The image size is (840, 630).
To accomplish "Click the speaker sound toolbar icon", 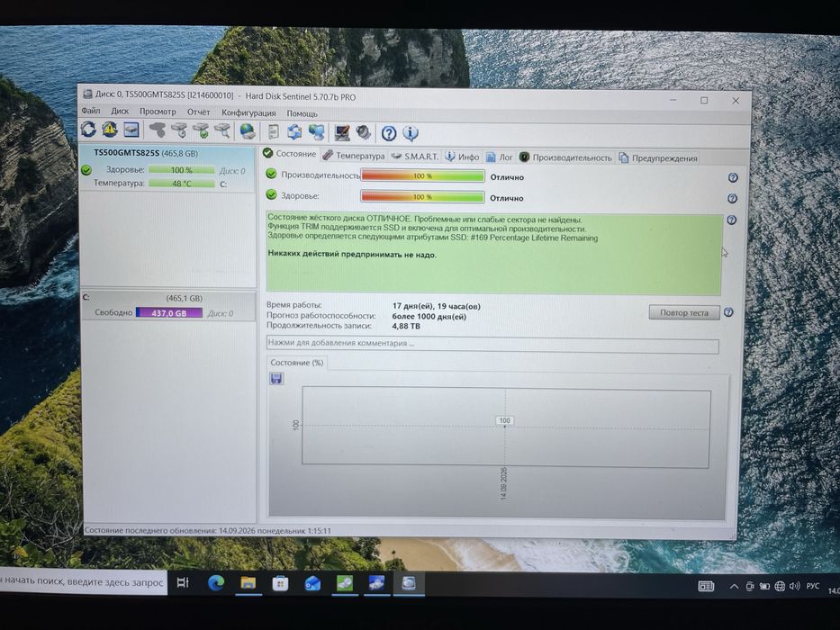I will (364, 132).
